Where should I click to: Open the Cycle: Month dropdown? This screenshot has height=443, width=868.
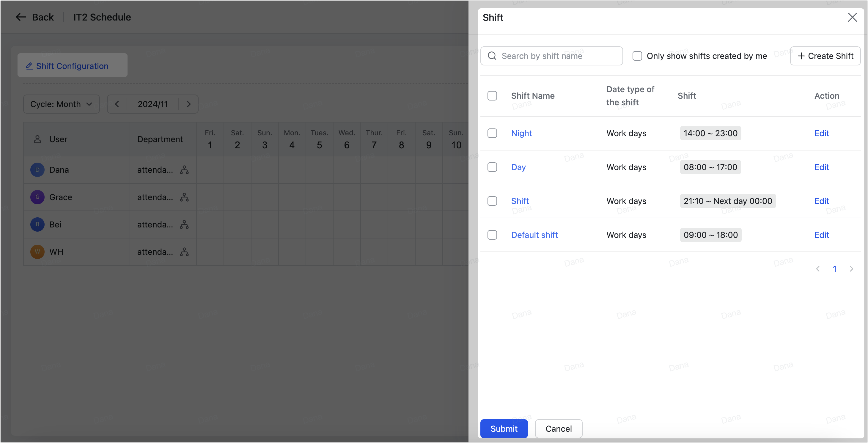[x=61, y=104]
